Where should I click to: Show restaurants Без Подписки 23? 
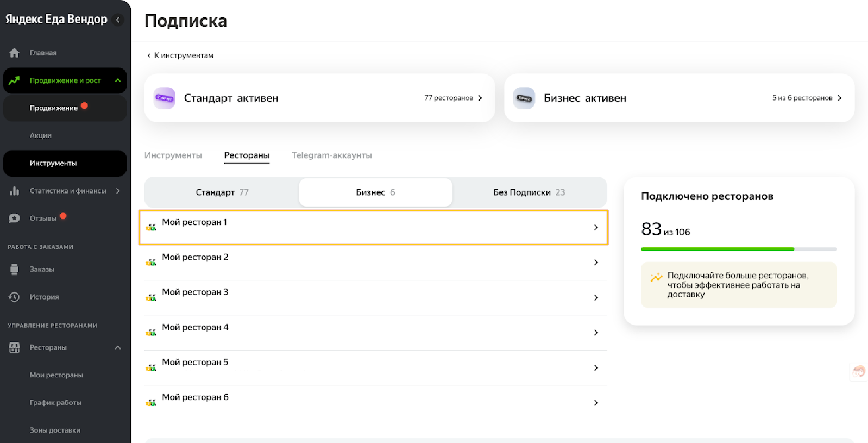point(529,192)
